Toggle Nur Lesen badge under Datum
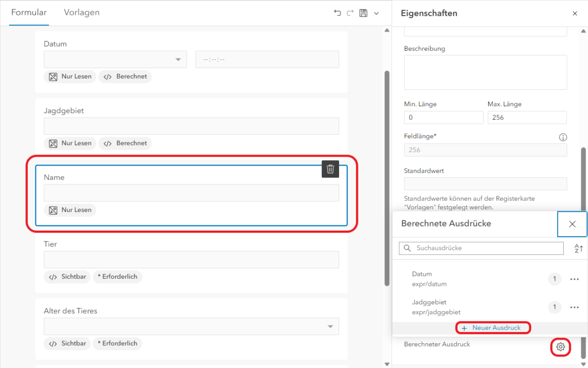 (70, 77)
